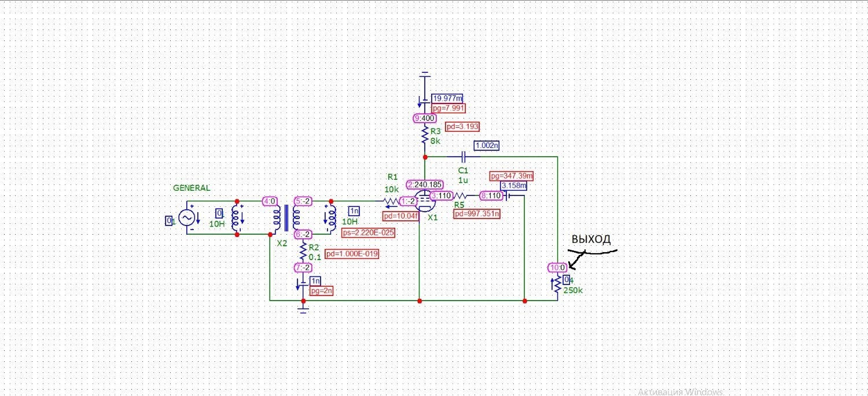
Task: Select the 250k variable resistor at the output
Action: 557,284
